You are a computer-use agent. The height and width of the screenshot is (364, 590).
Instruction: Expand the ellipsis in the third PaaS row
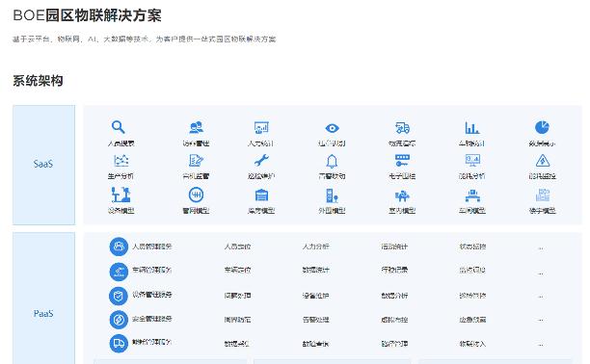(540, 297)
